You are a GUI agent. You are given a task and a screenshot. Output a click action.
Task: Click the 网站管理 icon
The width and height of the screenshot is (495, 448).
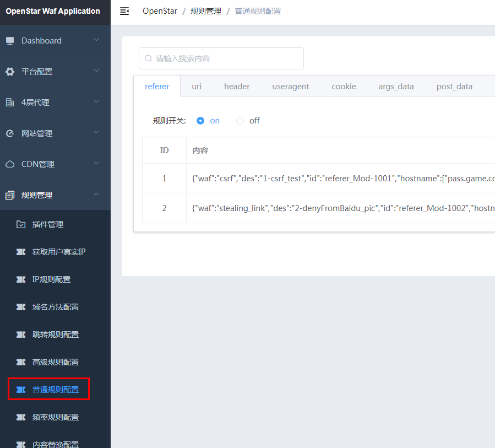point(10,133)
